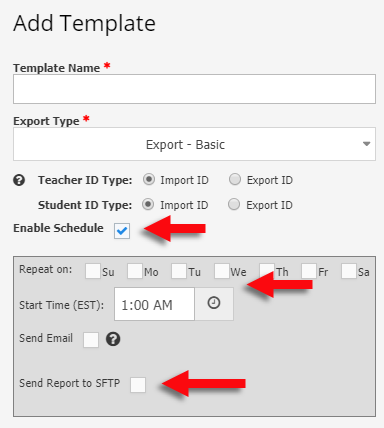
Task: Expand the Export Type dropdown arrow
Action: (366, 144)
